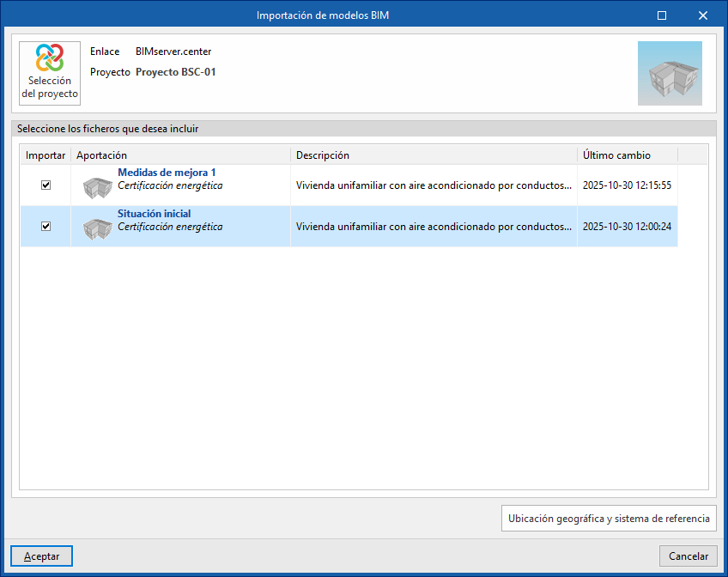Viewport: 728px width, 577px height.
Task: Click the Descripción column header
Action: tap(434, 155)
